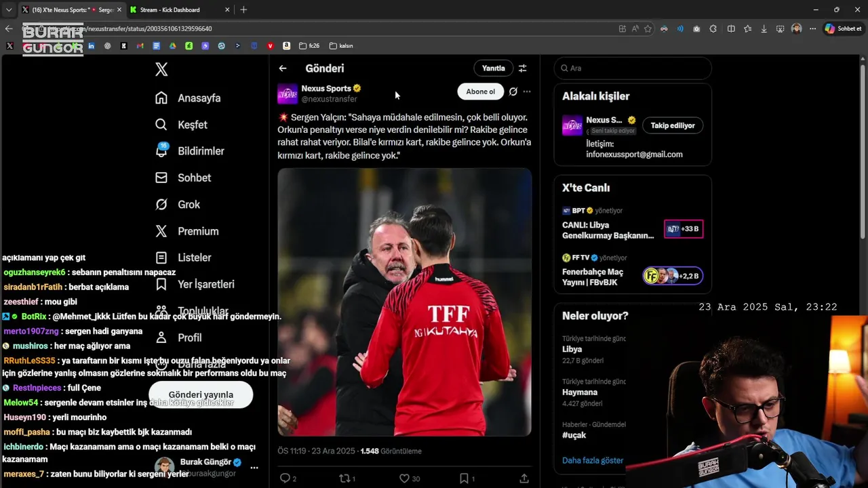Image resolution: width=868 pixels, height=488 pixels.
Task: Toggle the split screen icon
Action: pos(731,28)
